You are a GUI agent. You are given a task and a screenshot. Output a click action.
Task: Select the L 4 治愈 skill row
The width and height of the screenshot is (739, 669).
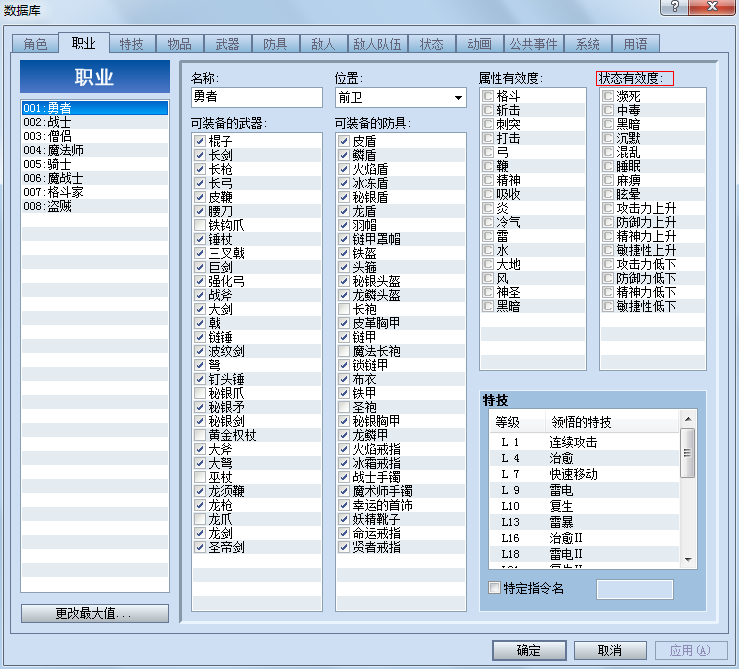[x=584, y=458]
